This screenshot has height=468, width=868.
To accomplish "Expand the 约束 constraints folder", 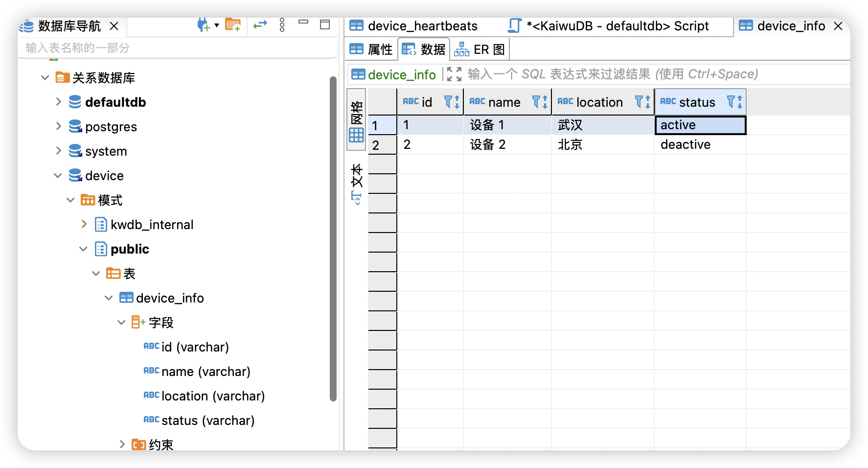I will point(122,445).
